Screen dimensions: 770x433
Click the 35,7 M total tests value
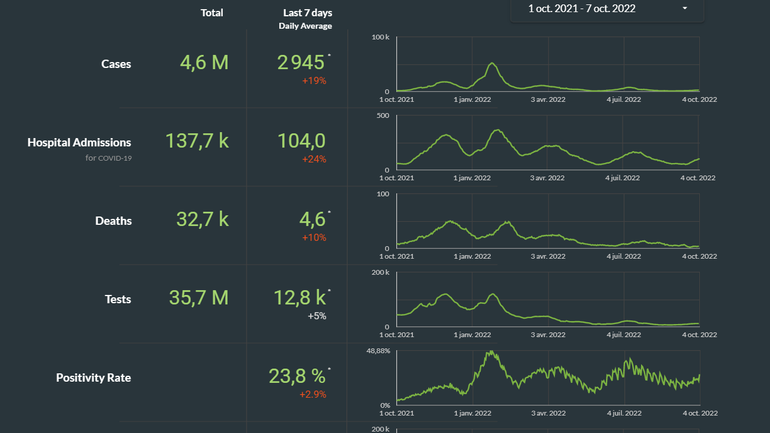click(x=203, y=298)
